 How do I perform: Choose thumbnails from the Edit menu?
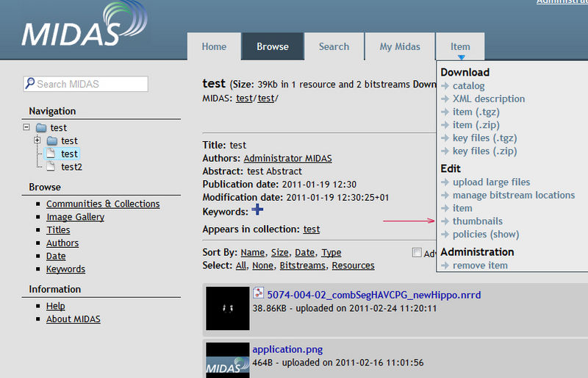click(x=477, y=221)
